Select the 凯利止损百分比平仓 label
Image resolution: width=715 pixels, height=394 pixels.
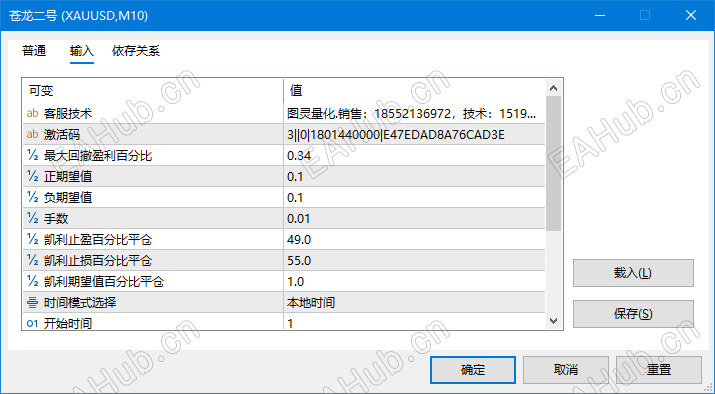click(x=98, y=260)
